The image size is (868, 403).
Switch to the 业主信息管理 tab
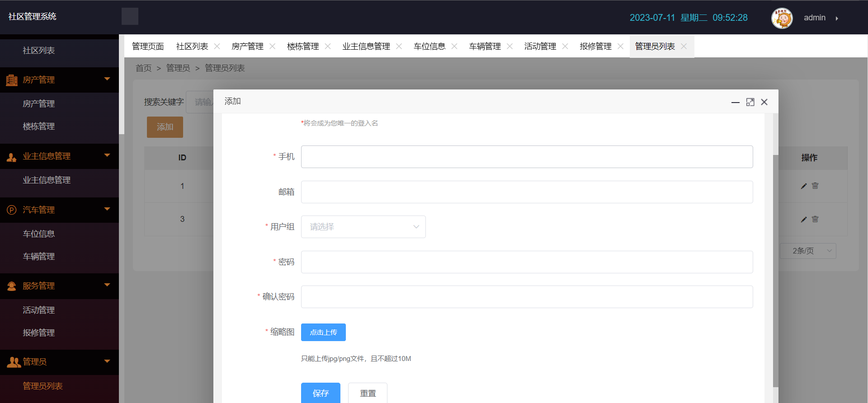coord(366,46)
